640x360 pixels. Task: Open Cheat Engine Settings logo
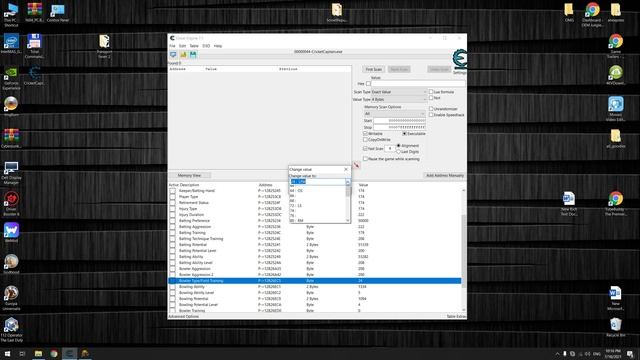pyautogui.click(x=460, y=60)
